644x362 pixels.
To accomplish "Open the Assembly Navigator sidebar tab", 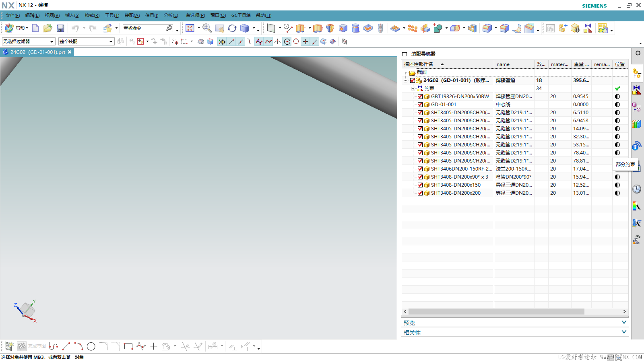I will [x=637, y=74].
